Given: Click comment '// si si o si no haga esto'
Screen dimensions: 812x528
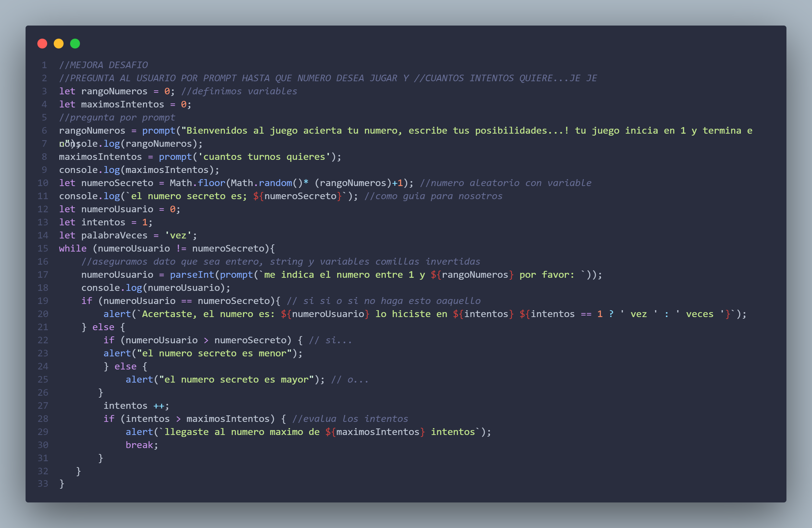Looking at the screenshot, I should click(x=383, y=301).
